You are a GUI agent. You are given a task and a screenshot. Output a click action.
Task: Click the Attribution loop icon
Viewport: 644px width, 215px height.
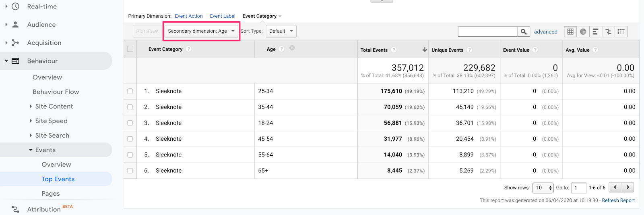pos(15,209)
